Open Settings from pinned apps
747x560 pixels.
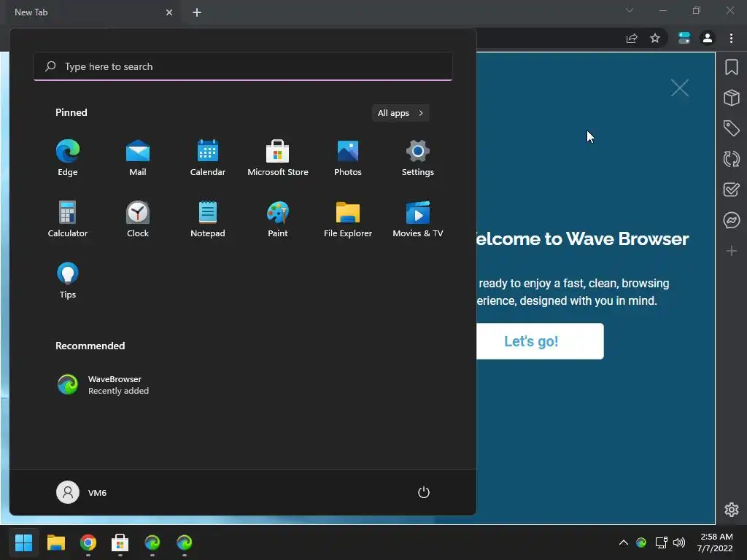click(x=418, y=158)
